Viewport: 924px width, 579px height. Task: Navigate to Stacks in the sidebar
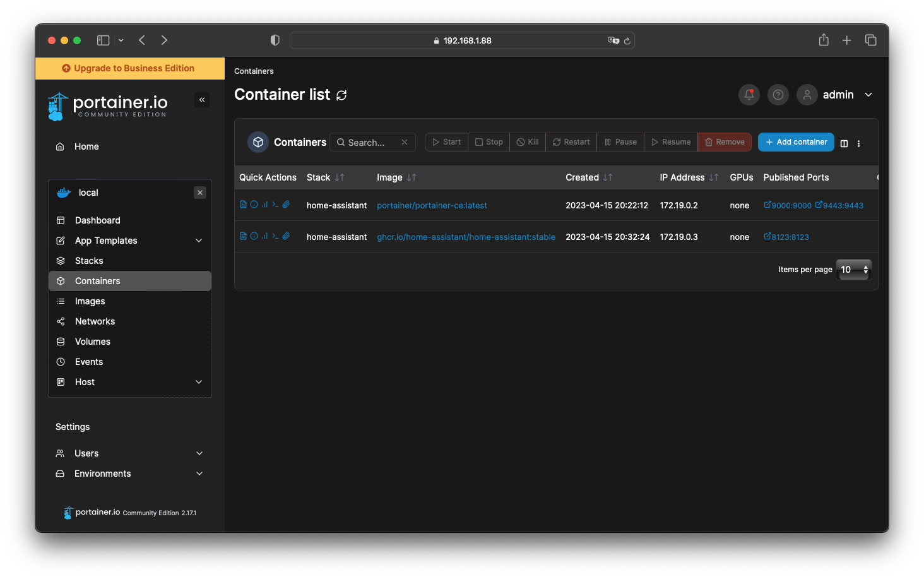click(x=88, y=260)
